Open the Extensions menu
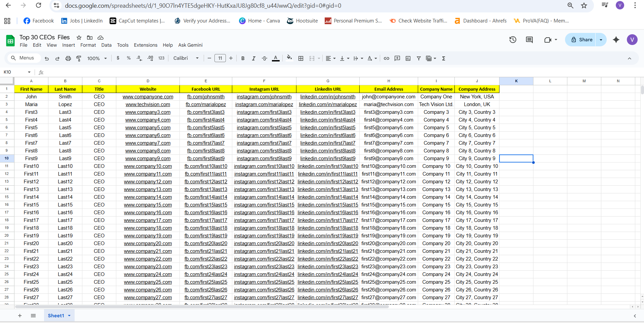 [x=146, y=45]
